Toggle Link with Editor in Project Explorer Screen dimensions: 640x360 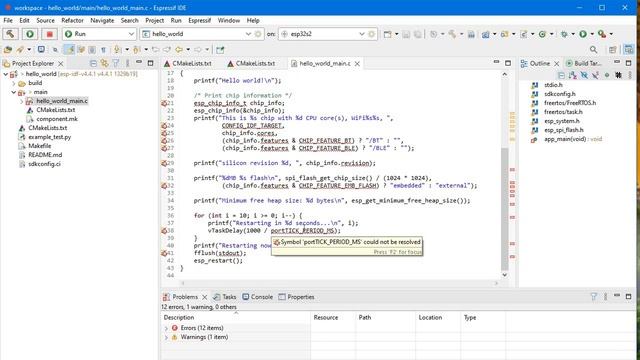click(x=105, y=63)
